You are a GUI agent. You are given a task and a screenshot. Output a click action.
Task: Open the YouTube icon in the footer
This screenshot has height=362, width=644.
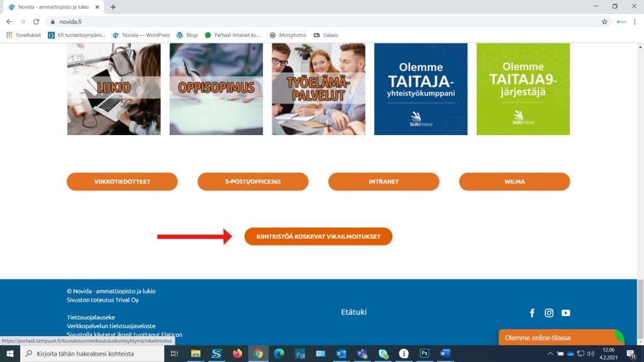click(x=566, y=313)
